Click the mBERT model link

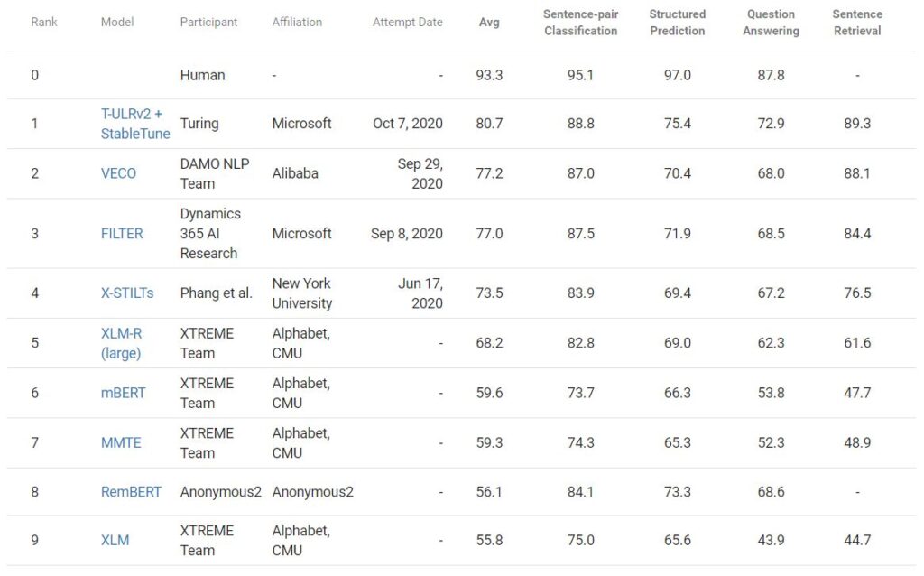coord(123,393)
